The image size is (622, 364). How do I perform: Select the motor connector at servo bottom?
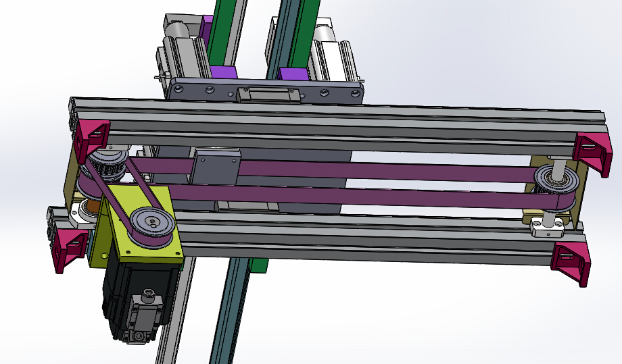(x=143, y=317)
